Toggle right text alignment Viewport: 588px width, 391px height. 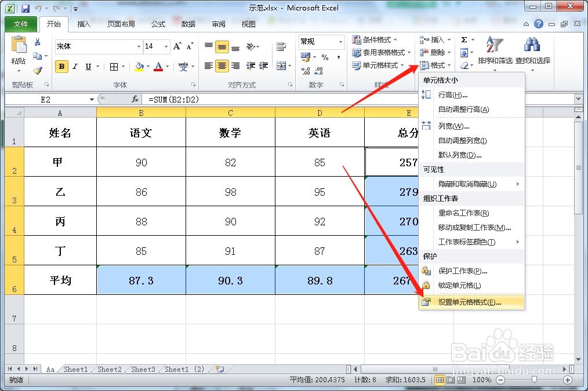[235, 66]
